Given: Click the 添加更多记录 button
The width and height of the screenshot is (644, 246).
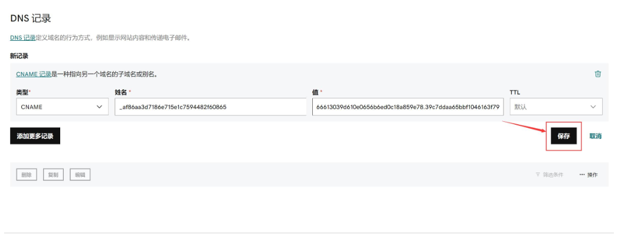Looking at the screenshot, I should [35, 136].
